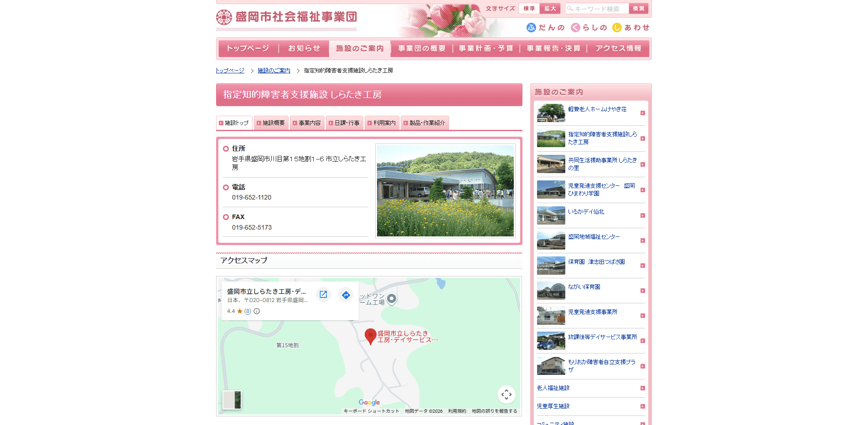This screenshot has height=425, width=868.
Task: Open いるかデイ仙北 in the sidebar
Action: pos(586,212)
